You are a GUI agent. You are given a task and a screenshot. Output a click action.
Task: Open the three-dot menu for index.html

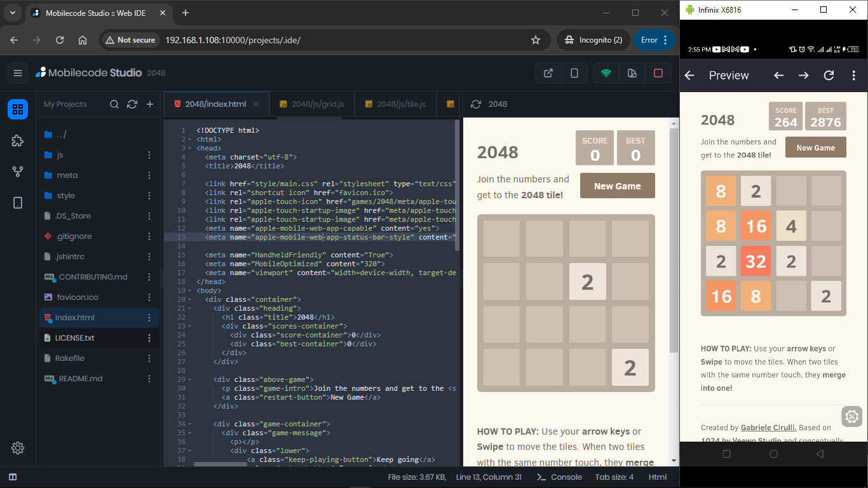[149, 318]
